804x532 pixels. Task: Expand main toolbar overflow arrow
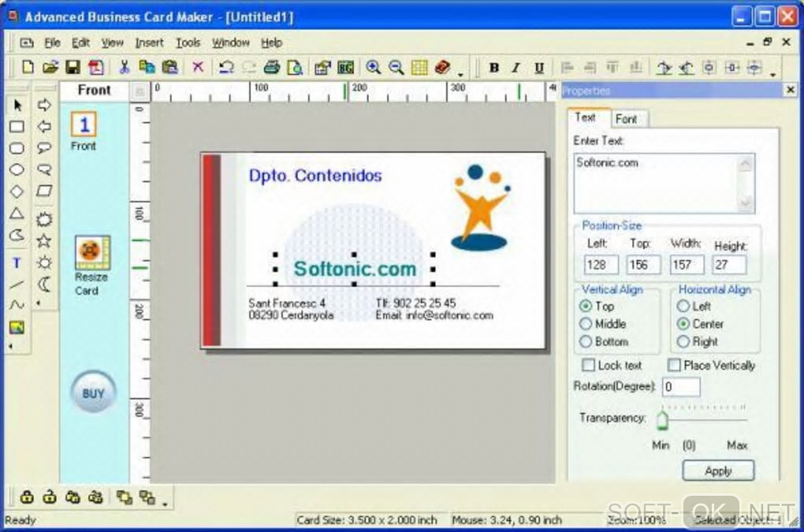(460, 74)
